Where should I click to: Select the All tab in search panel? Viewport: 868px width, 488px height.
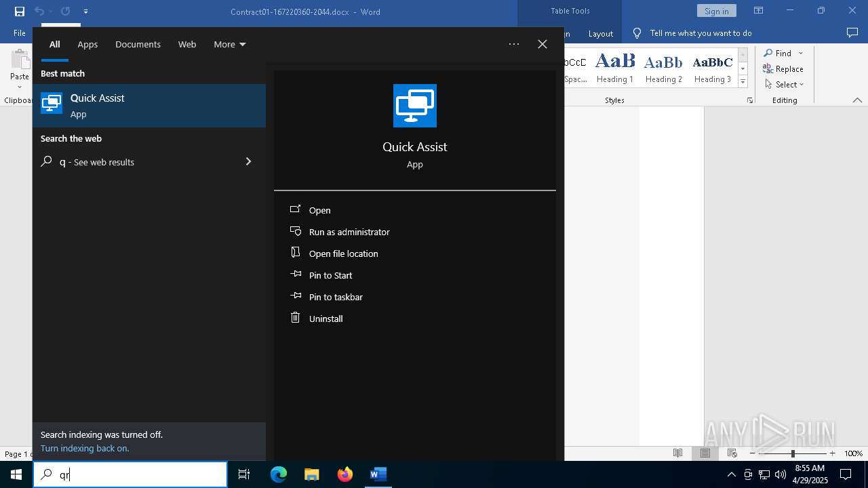point(55,45)
